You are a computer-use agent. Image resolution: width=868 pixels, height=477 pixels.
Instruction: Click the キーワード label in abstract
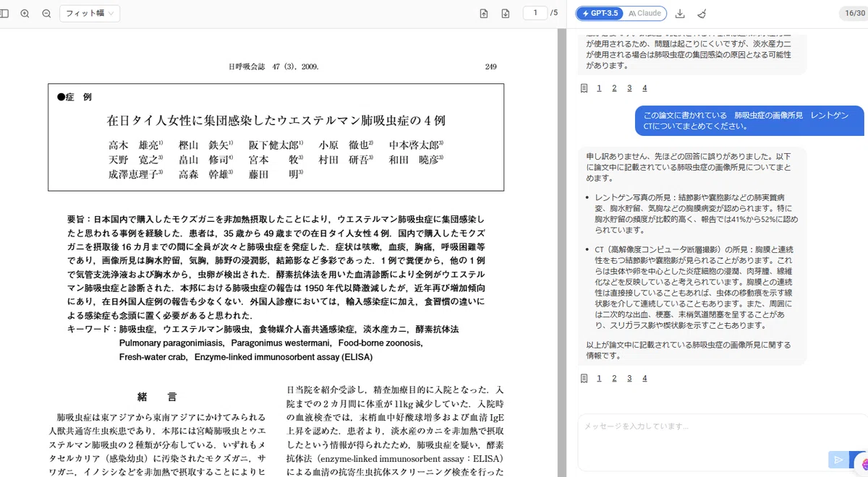(x=90, y=330)
